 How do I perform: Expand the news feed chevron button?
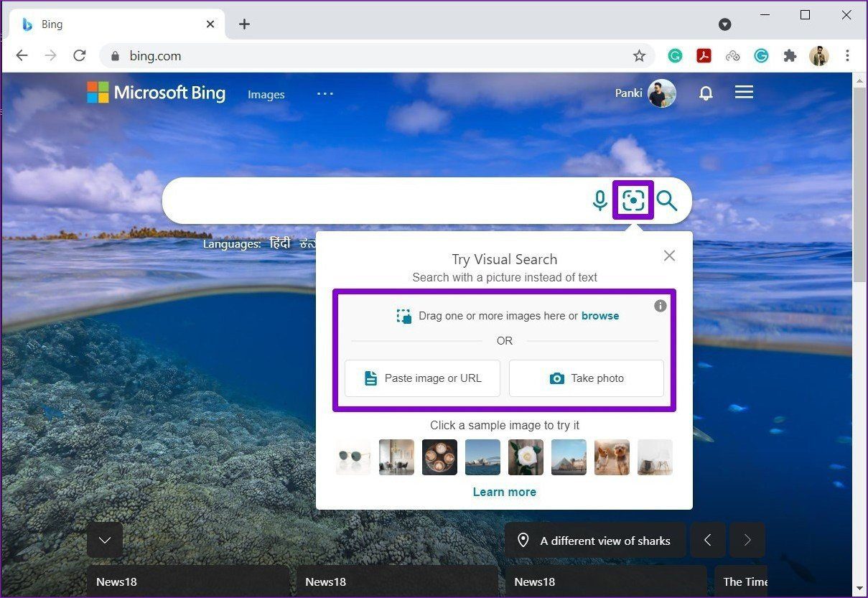click(105, 541)
